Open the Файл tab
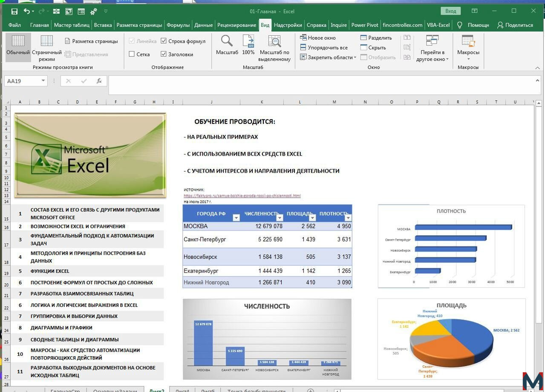Viewport: 545px width, 392px height. click(x=14, y=25)
